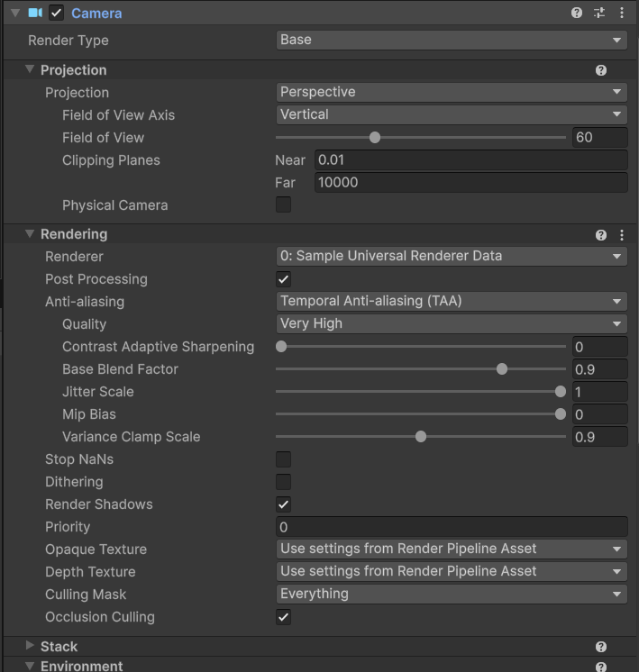Open the Anti-aliasing dropdown

pyautogui.click(x=451, y=301)
